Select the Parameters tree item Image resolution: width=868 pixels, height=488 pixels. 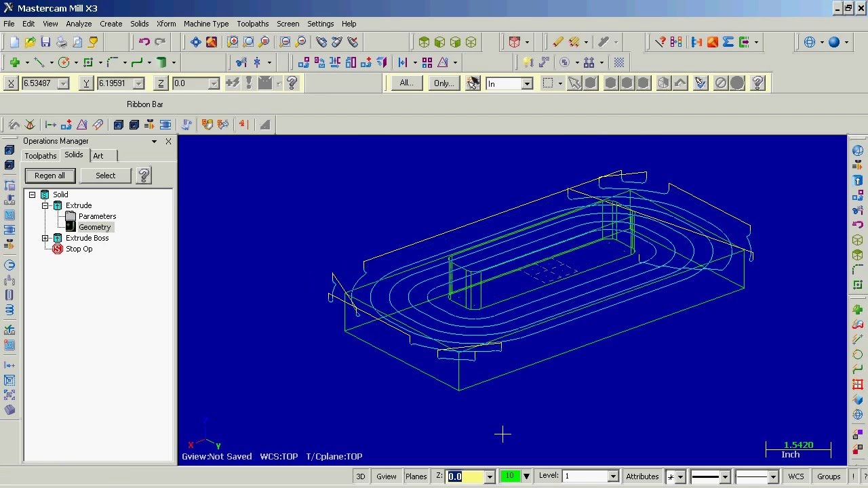point(97,216)
